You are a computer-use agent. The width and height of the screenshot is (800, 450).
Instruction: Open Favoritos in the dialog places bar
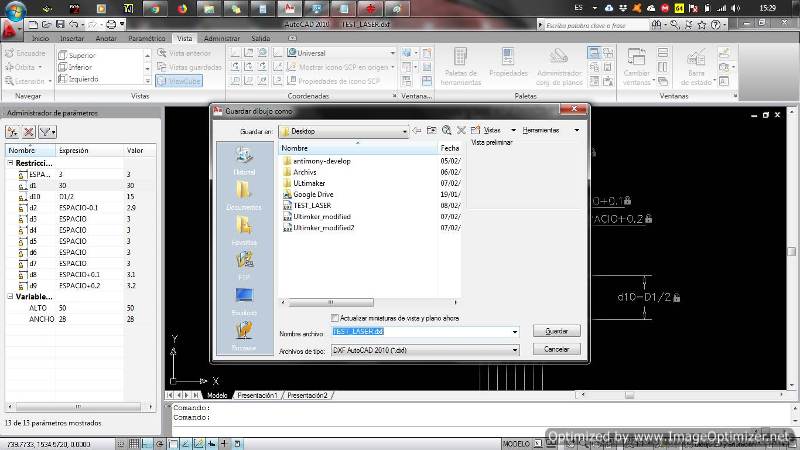click(x=244, y=230)
